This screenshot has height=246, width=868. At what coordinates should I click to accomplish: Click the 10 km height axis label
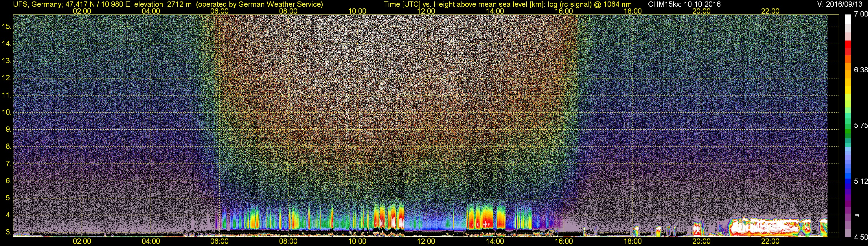[x=6, y=112]
